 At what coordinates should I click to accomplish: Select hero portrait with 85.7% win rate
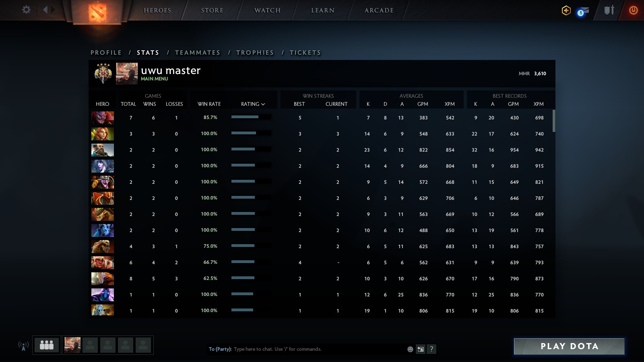pyautogui.click(x=103, y=118)
